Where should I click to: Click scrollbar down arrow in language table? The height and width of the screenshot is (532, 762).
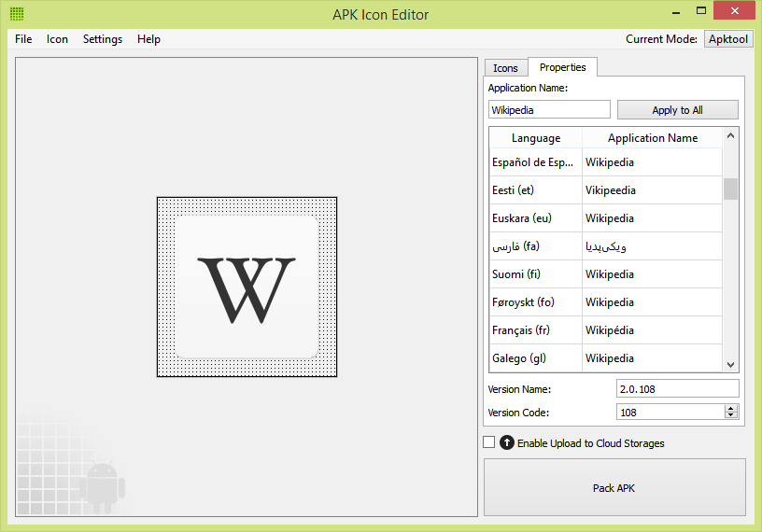click(730, 364)
